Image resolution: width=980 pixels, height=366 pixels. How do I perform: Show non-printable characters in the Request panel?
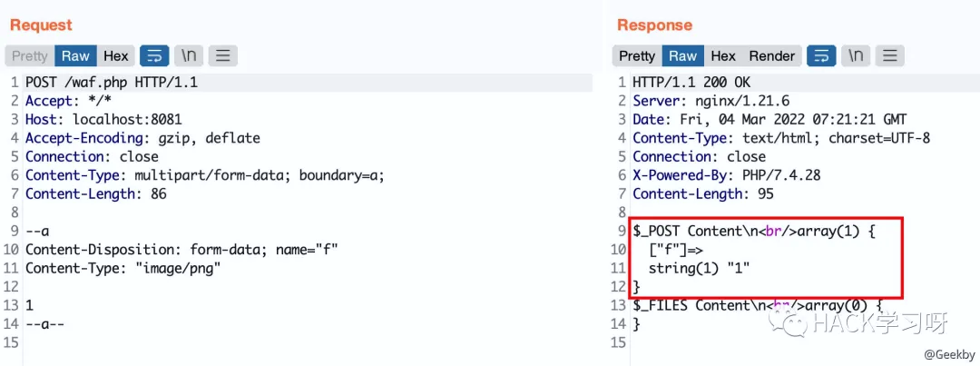[x=189, y=55]
